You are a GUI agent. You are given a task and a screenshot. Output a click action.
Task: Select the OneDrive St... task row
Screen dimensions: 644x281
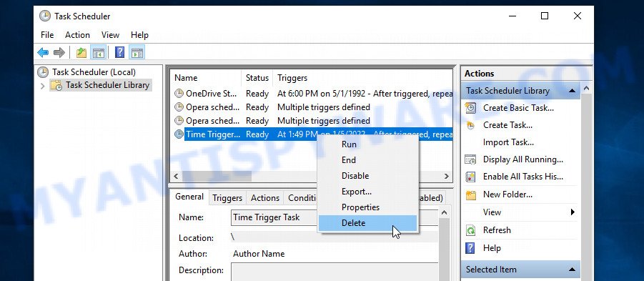[312, 94]
